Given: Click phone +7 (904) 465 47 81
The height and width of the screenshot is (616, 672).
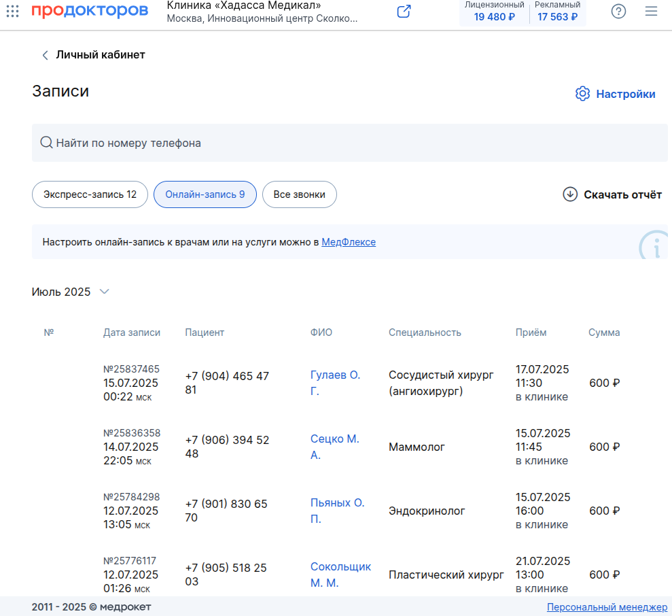Looking at the screenshot, I should coord(227,383).
